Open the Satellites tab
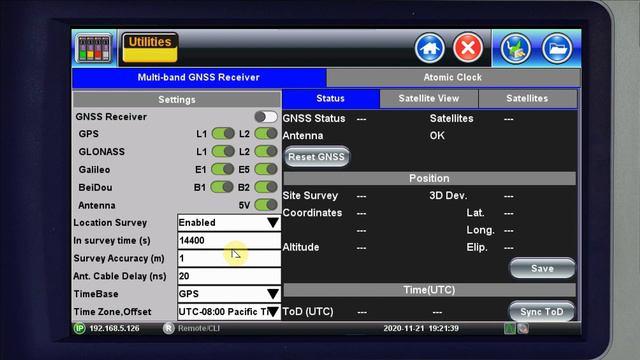Viewport: 640px width, 360px height. 527,99
